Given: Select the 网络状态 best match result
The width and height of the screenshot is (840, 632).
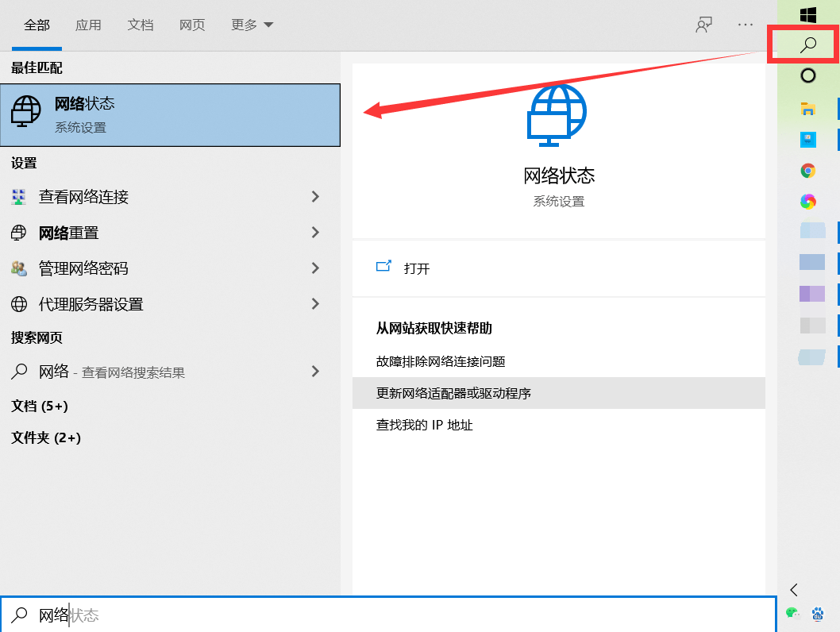Looking at the screenshot, I should coord(171,114).
